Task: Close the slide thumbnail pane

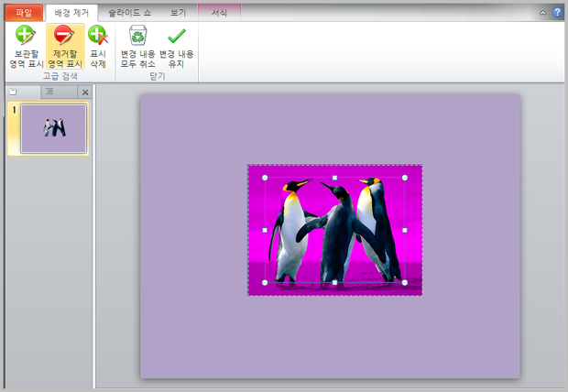Action: [85, 93]
